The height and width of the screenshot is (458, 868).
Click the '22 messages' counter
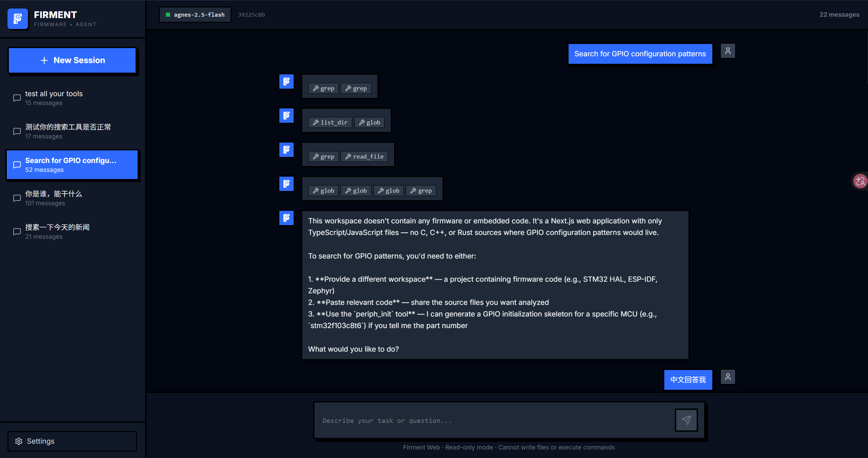point(839,15)
